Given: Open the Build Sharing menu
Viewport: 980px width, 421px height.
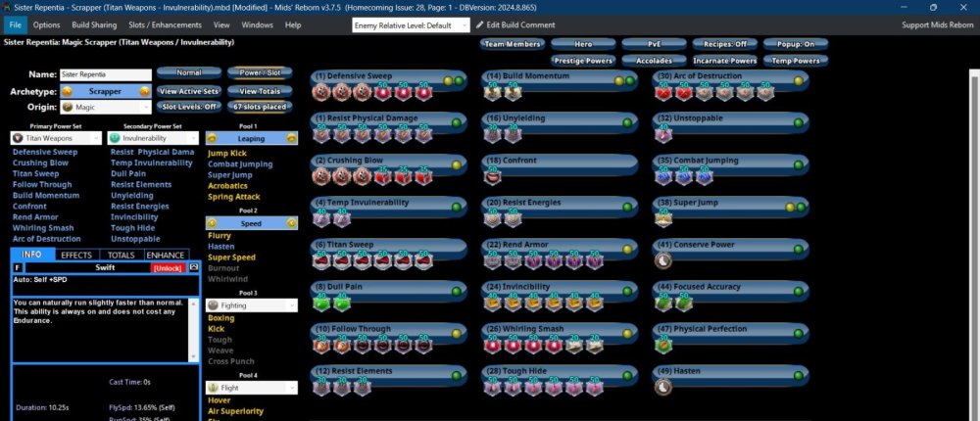Looking at the screenshot, I should coord(94,24).
